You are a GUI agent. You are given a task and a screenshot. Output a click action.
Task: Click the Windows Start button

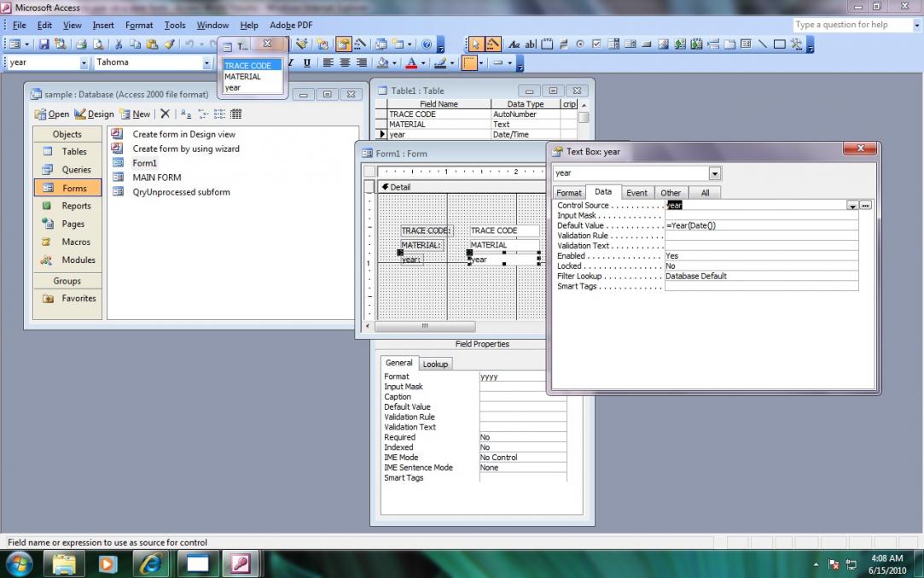click(x=20, y=563)
